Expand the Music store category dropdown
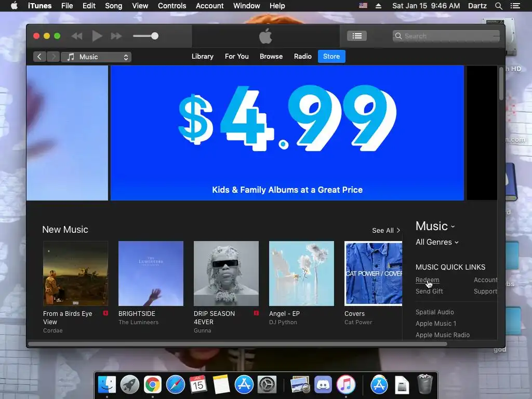 pyautogui.click(x=435, y=226)
